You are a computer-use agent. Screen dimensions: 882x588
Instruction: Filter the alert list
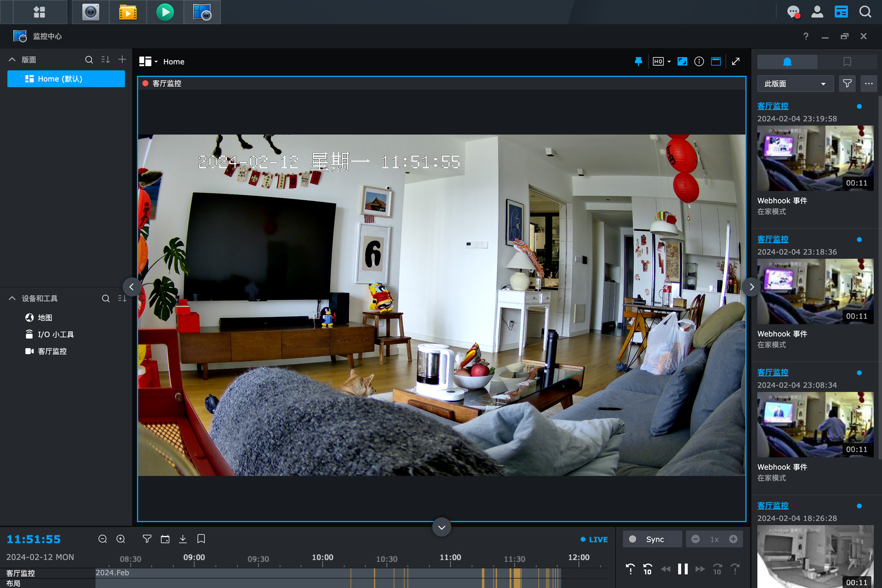tap(847, 84)
